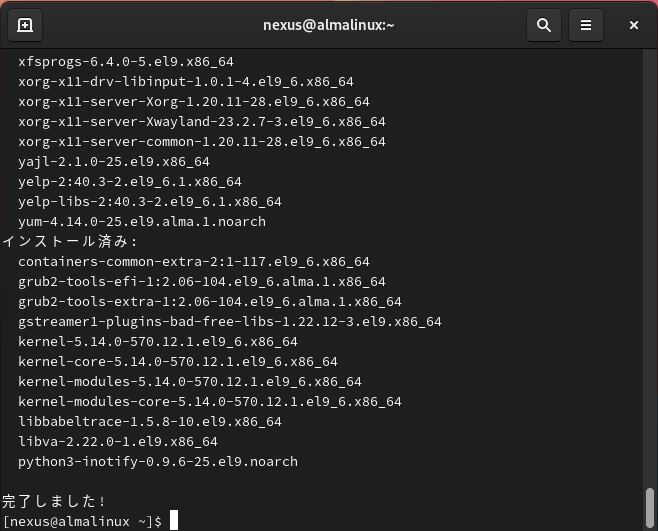Click the python3-inotify package line
Image resolution: width=658 pixels, height=531 pixels.
click(158, 461)
